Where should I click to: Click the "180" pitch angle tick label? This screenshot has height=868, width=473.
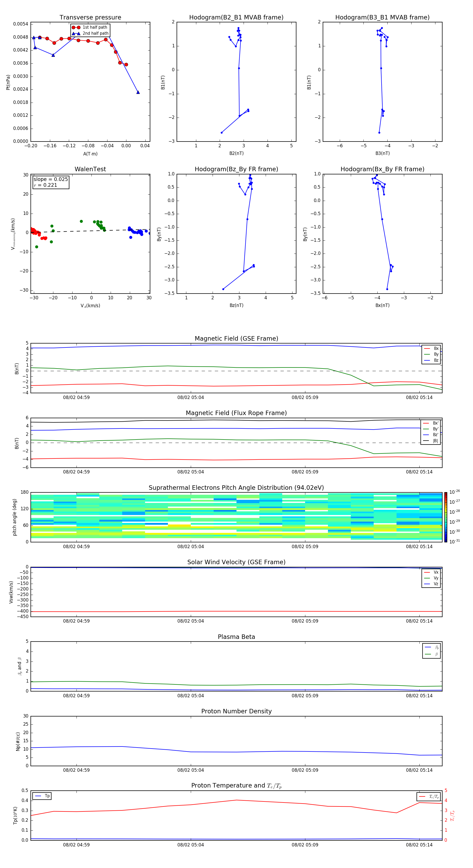point(25,492)
